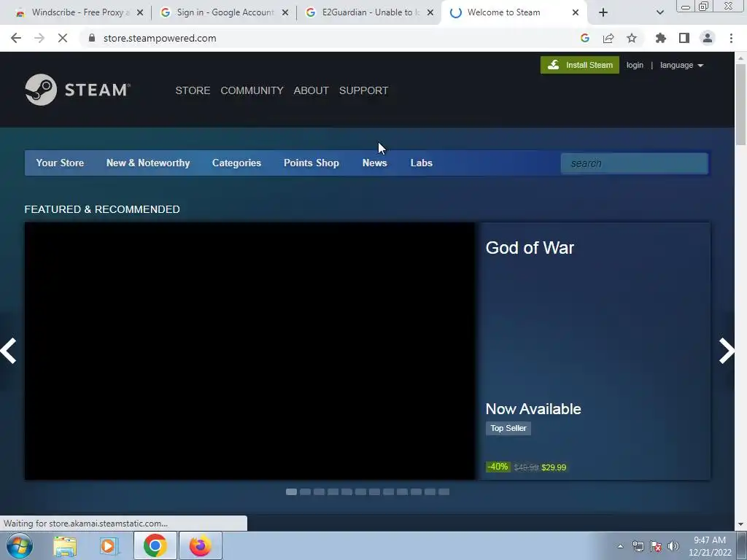The height and width of the screenshot is (560, 747).
Task: Launch media player from the taskbar
Action: [109, 546]
